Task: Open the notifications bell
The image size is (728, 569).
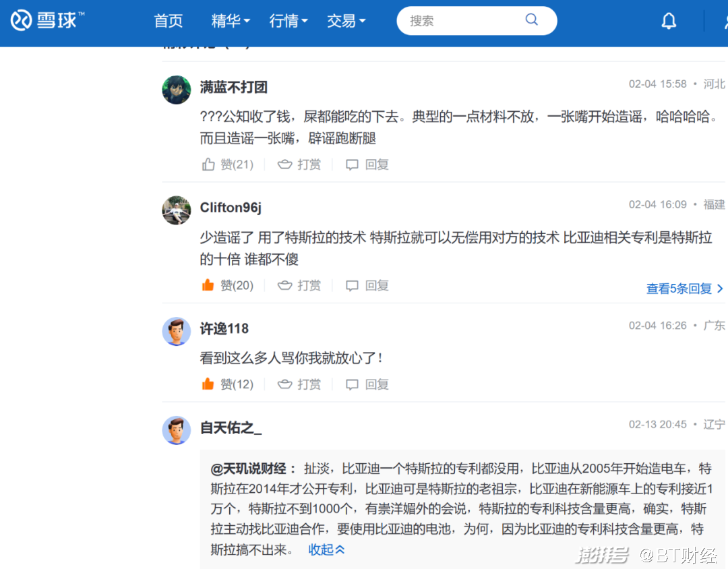Action: pyautogui.click(x=669, y=21)
